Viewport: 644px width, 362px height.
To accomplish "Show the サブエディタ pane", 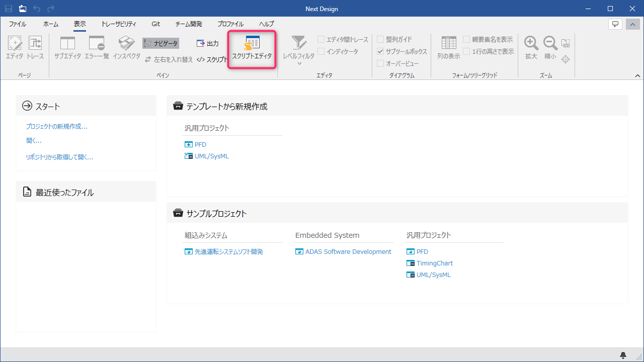I will click(67, 49).
